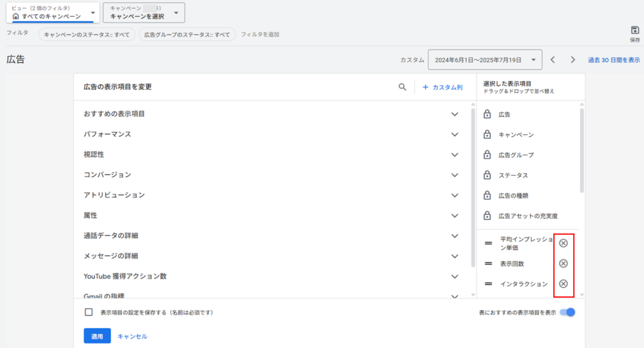The height and width of the screenshot is (348, 644).
Task: Remove the インタラクション column
Action: pyautogui.click(x=563, y=284)
